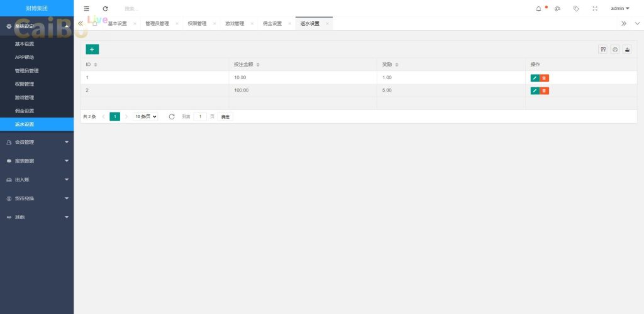
Task: Switch to the 佣金设置 tab
Action: point(272,24)
